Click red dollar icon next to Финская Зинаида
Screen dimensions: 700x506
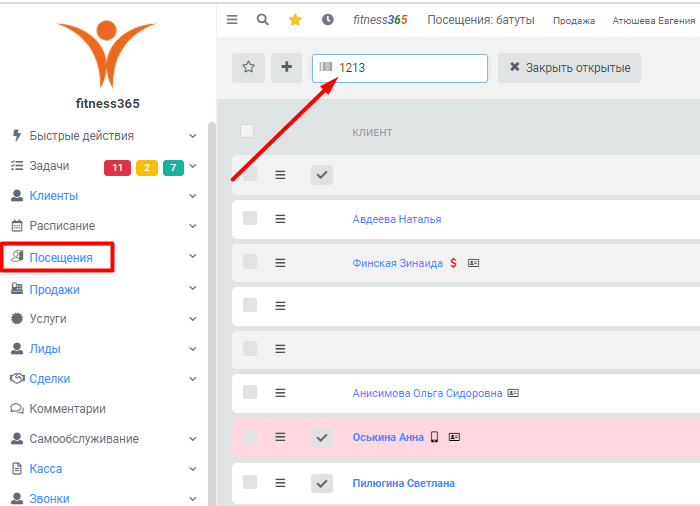[x=453, y=263]
